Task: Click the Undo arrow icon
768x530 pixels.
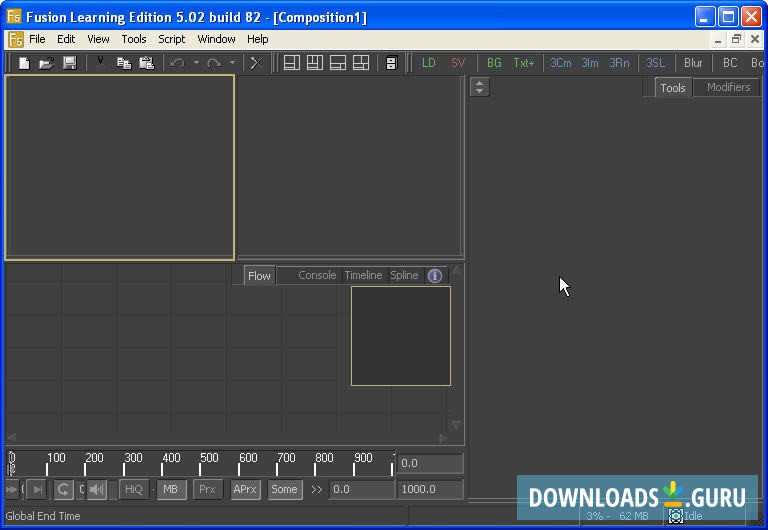Action: click(177, 63)
